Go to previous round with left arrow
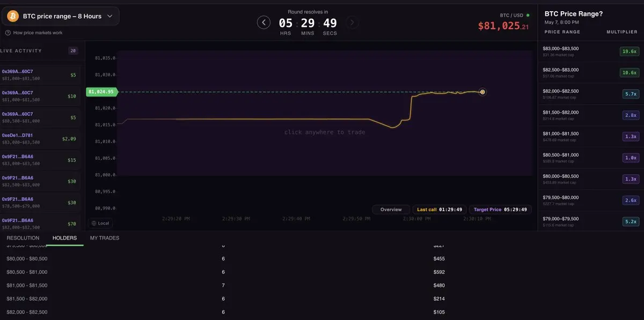This screenshot has width=644, height=320. 264,22
